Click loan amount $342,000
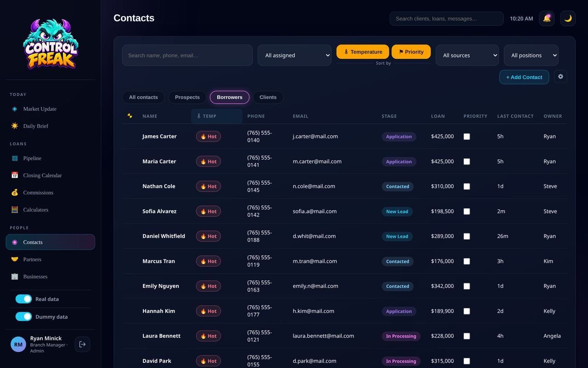Image resolution: width=588 pixels, height=368 pixels. pos(442,286)
